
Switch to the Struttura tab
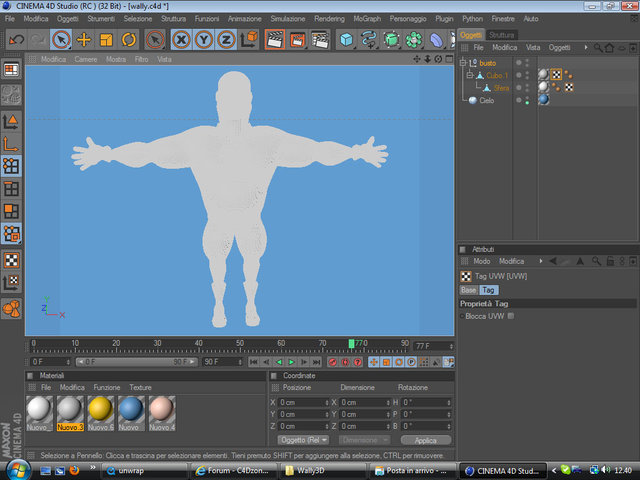501,34
